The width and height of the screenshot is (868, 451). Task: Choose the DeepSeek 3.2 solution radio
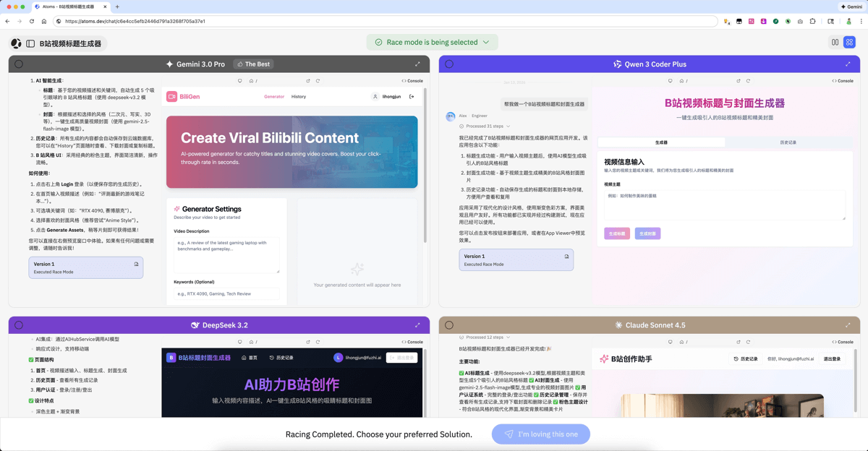(19, 325)
